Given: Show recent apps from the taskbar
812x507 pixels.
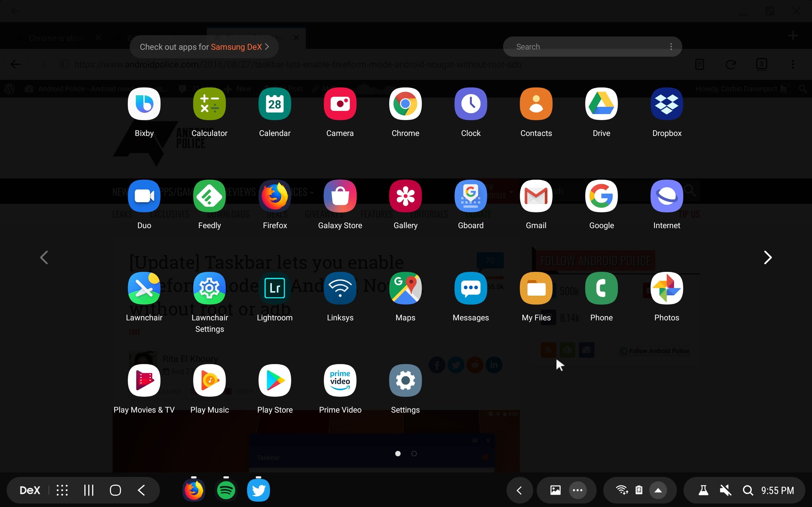Looking at the screenshot, I should [x=88, y=490].
